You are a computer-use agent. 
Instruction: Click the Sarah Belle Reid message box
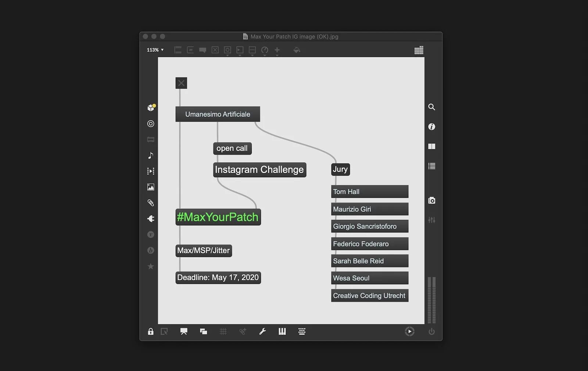pos(370,261)
